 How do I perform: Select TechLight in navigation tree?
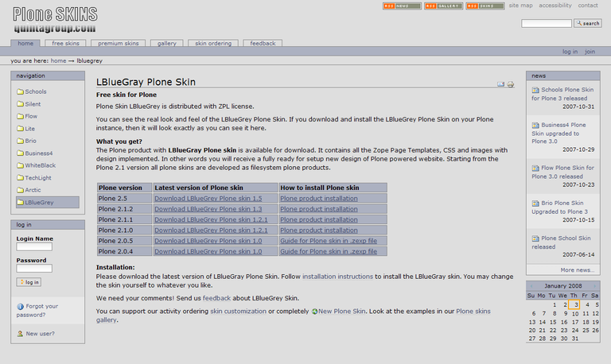click(x=37, y=177)
